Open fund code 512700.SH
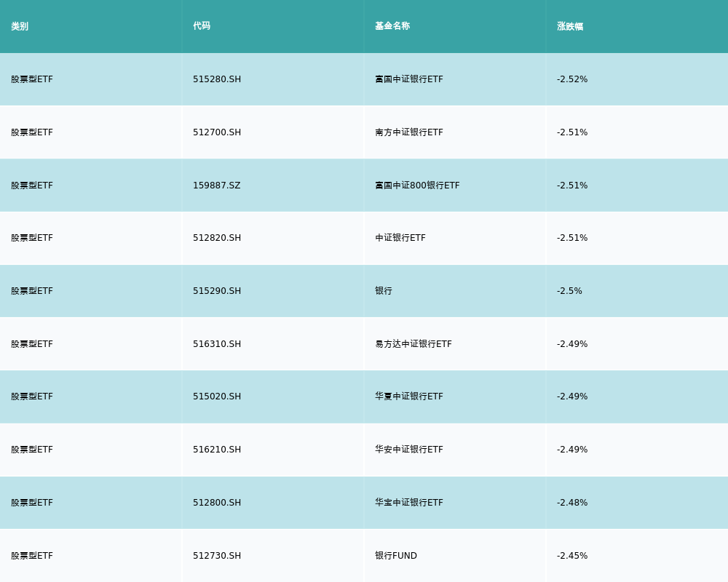 217,132
